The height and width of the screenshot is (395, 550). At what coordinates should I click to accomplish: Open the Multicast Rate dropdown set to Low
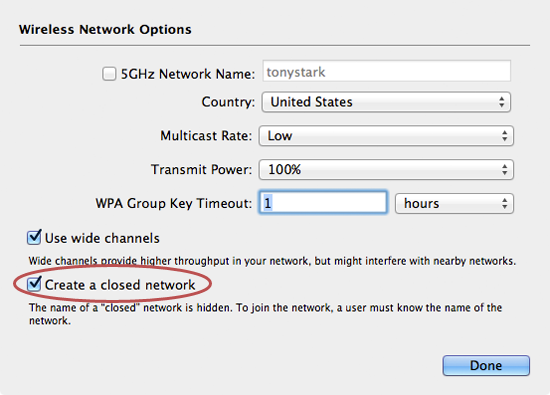386,136
